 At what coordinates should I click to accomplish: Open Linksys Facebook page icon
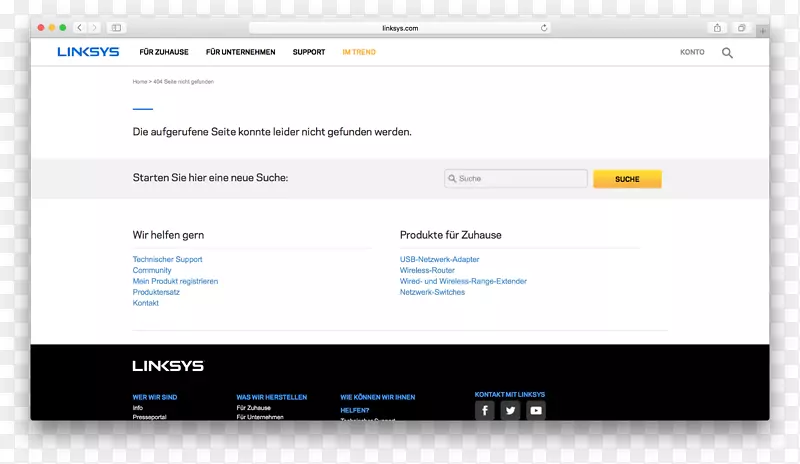485,410
